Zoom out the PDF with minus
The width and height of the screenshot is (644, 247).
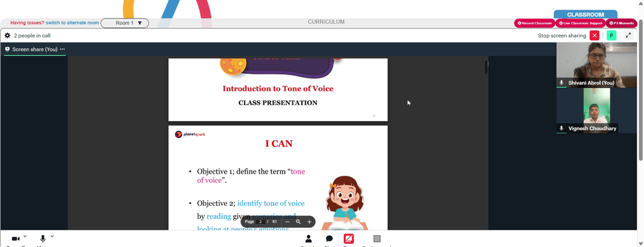287,222
